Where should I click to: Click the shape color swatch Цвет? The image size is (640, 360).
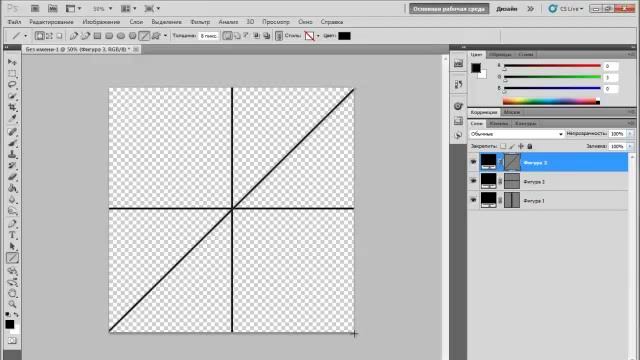point(344,36)
